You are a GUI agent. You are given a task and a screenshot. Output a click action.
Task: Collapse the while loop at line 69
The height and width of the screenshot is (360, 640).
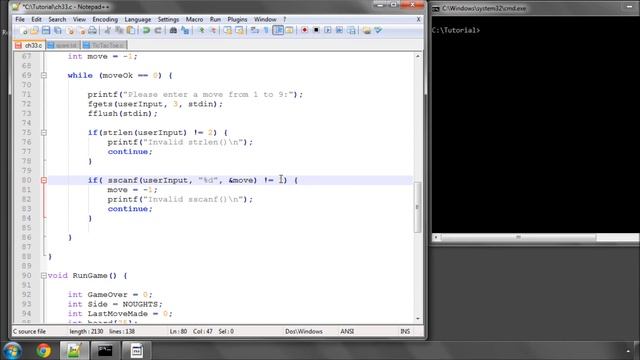click(x=44, y=76)
